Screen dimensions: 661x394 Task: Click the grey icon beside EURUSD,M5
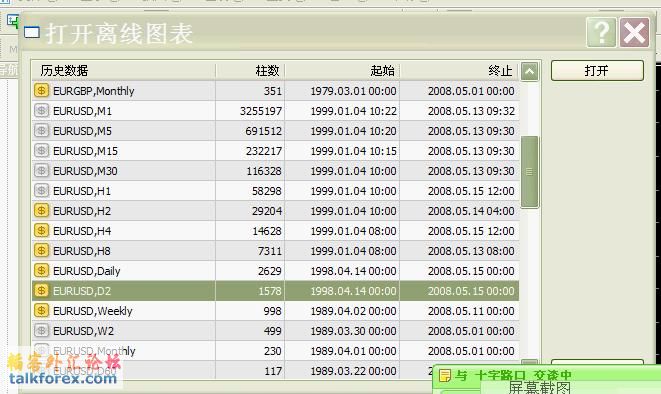click(x=41, y=130)
